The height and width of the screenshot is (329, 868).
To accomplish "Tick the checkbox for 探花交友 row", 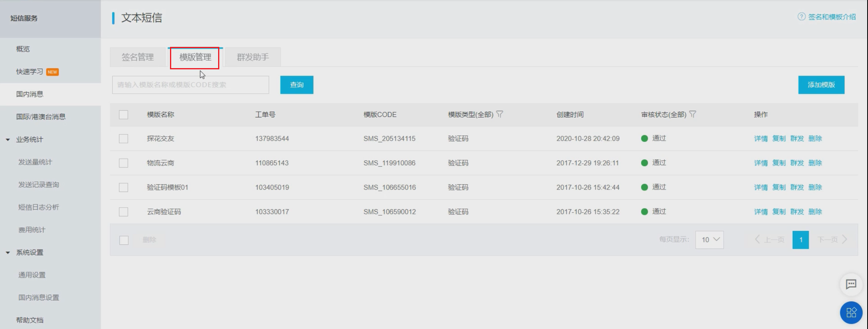I will [123, 139].
